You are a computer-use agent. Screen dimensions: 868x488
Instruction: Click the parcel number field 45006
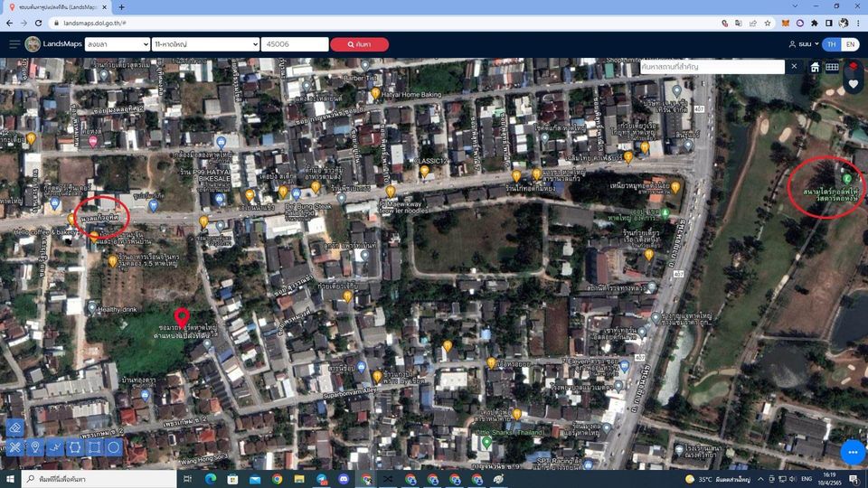295,44
